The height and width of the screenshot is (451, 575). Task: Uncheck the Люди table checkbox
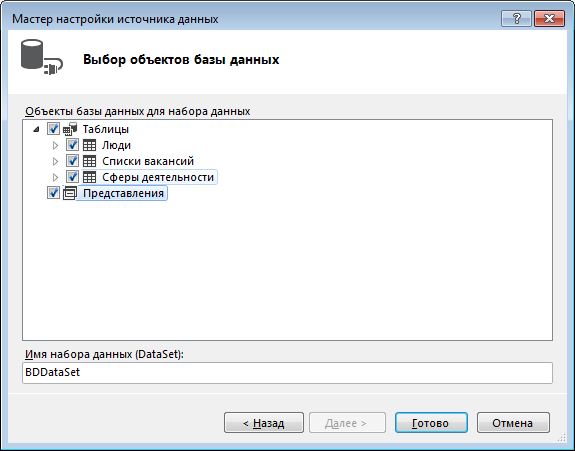pos(72,145)
